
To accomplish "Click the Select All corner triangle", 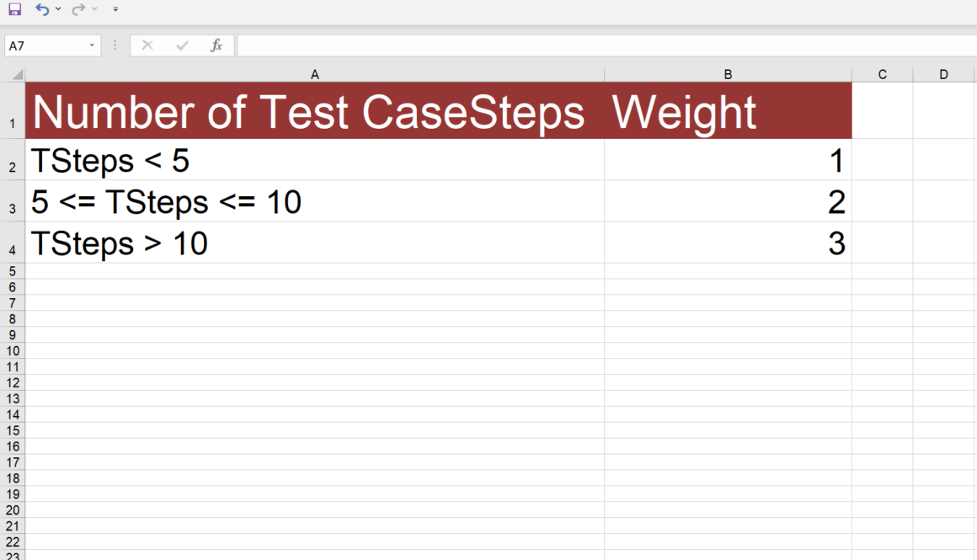I will coord(18,75).
